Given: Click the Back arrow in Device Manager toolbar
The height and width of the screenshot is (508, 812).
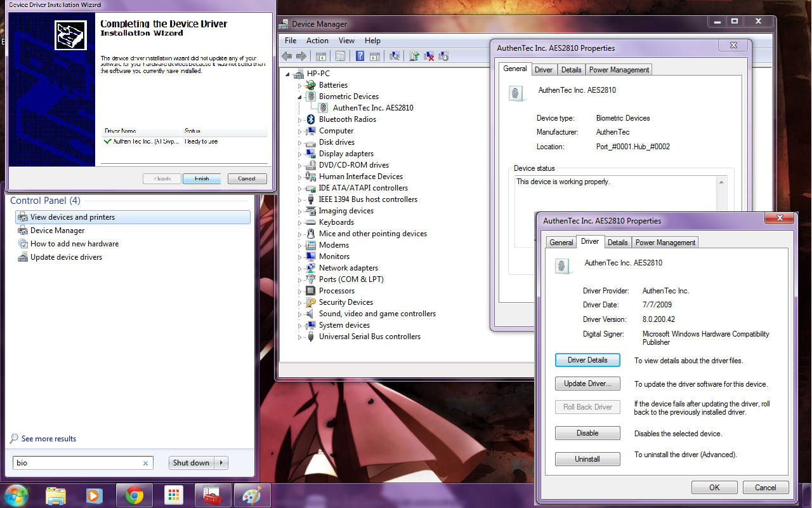Looking at the screenshot, I should point(287,56).
